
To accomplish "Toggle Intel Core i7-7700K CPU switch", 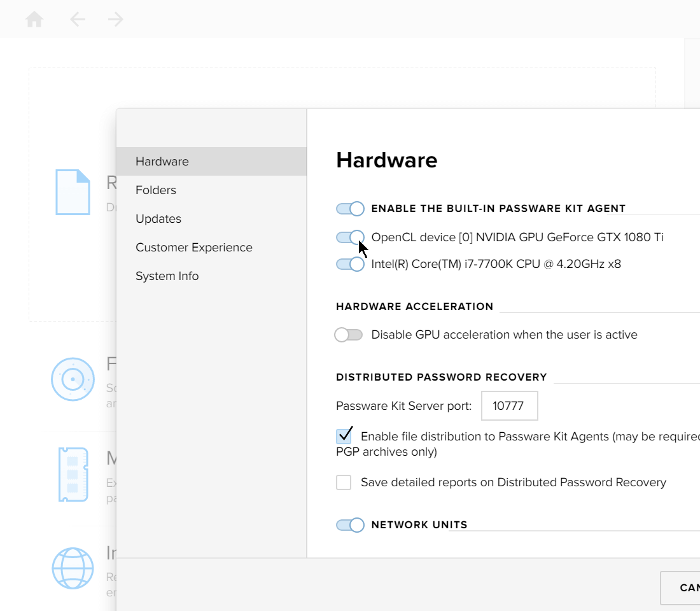I will click(350, 264).
